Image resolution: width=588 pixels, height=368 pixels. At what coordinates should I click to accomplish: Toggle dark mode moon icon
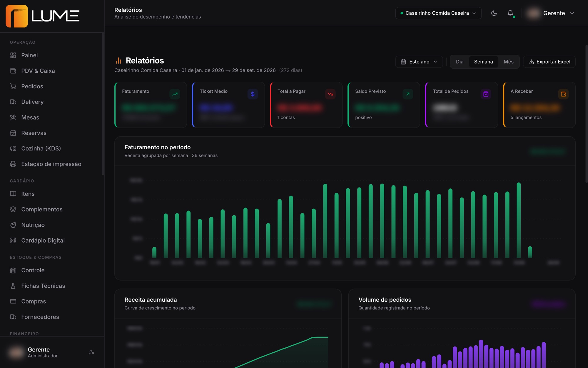pyautogui.click(x=494, y=13)
